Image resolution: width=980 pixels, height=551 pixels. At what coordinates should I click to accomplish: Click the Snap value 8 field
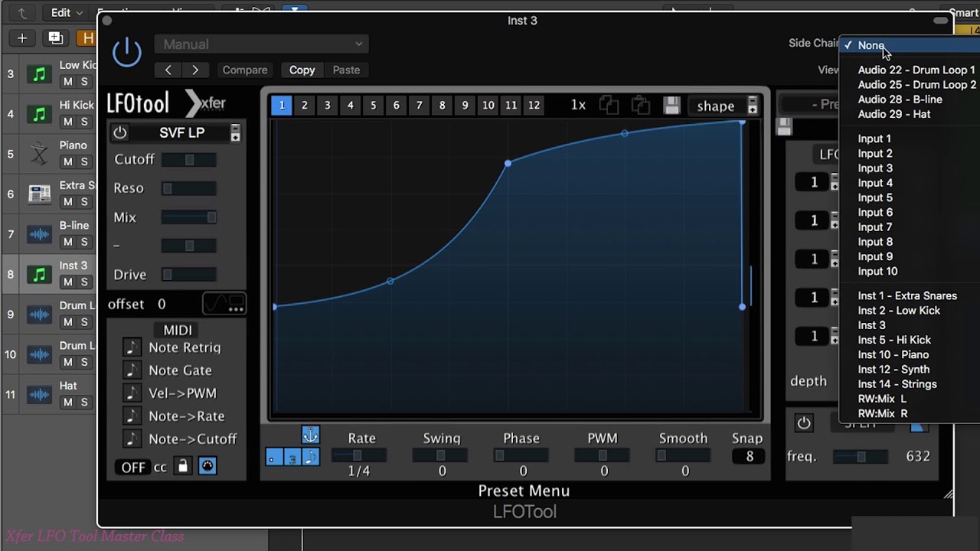tap(749, 457)
